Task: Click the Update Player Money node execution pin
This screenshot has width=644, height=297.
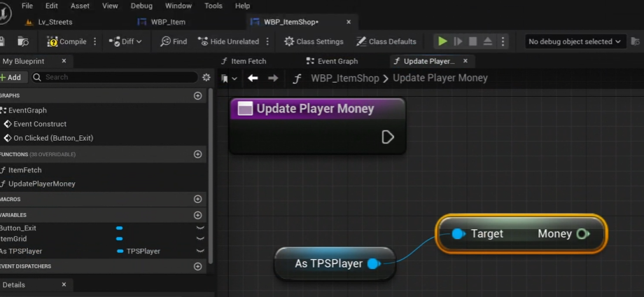Action: (388, 137)
